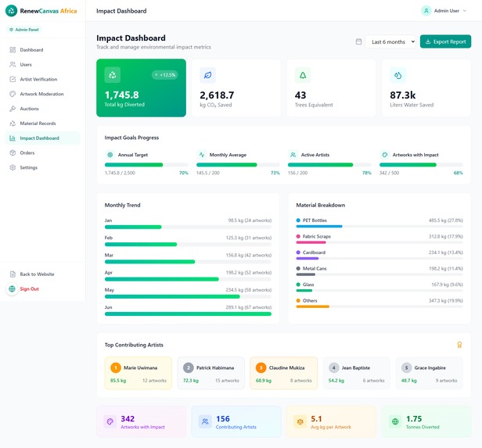
Task: Click the scale icon on Avg kg per Artwork card
Action: click(x=300, y=421)
